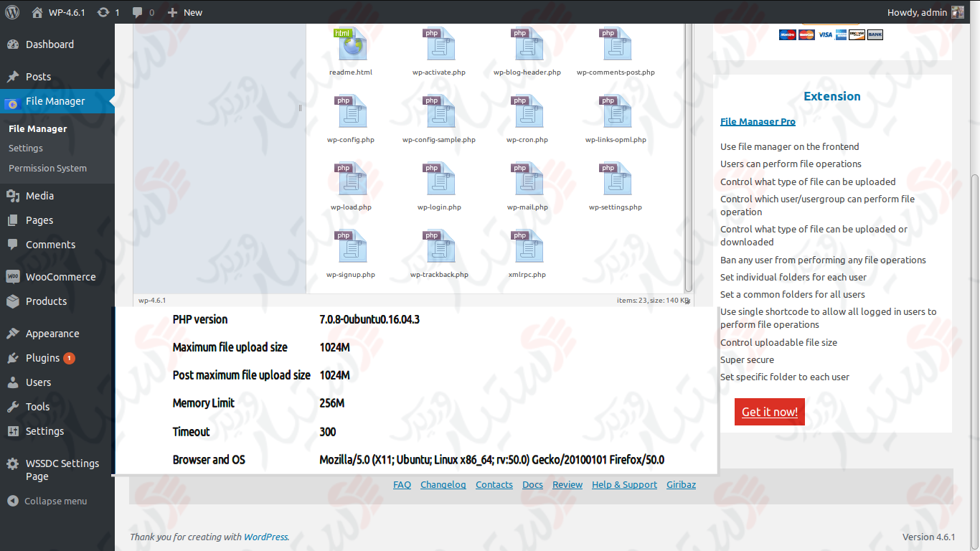The height and width of the screenshot is (551, 980).
Task: Click the wp-cron.php file icon
Action: pyautogui.click(x=527, y=113)
